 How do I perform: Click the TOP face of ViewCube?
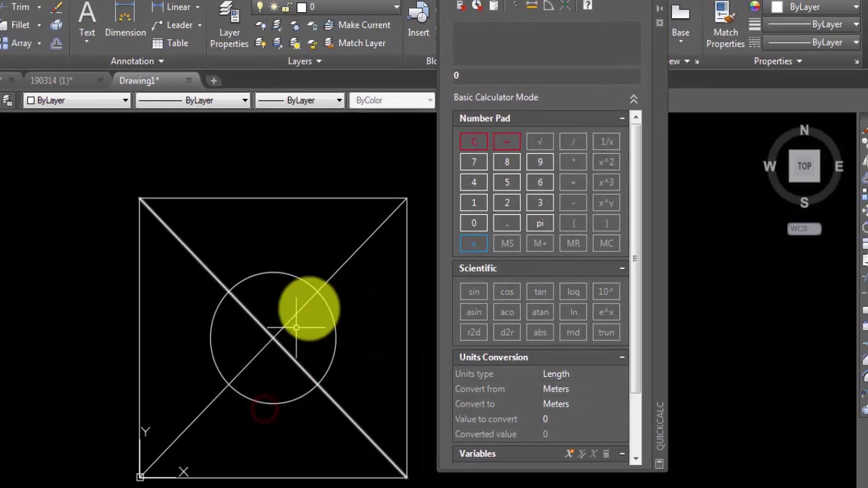pyautogui.click(x=804, y=165)
